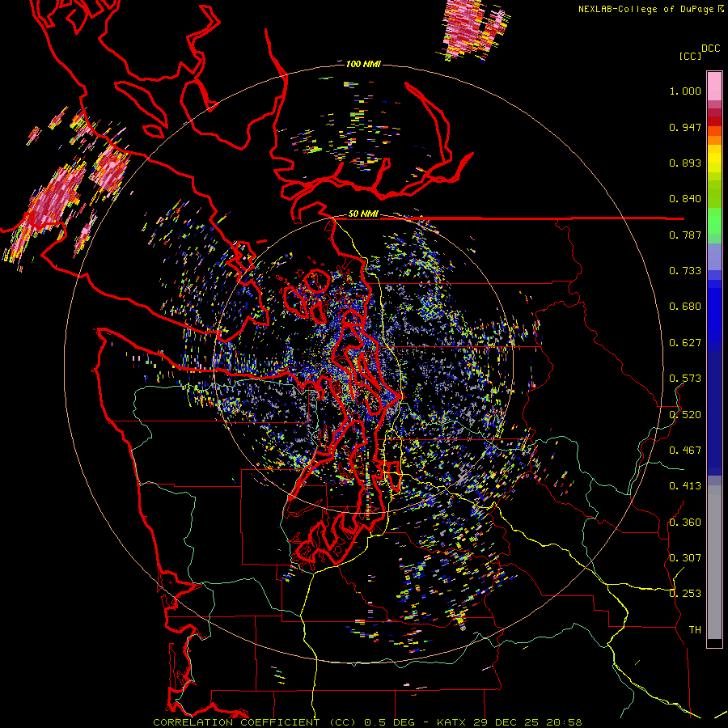Click the 0.893 colorbar value
Image resolution: width=728 pixels, height=728 pixels.
pyautogui.click(x=685, y=163)
